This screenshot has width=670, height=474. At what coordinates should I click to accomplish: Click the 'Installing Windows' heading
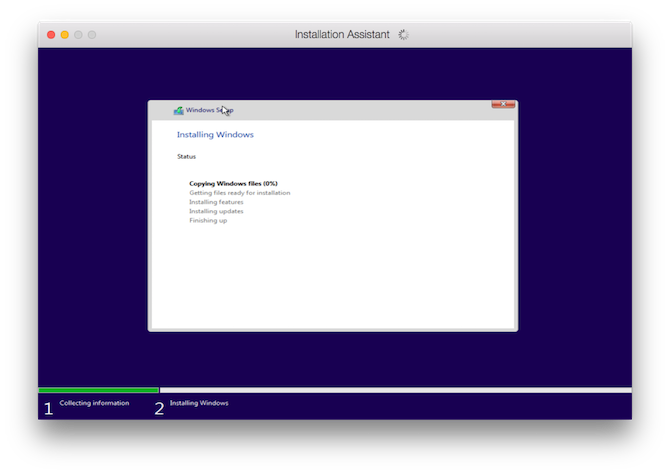click(x=215, y=135)
